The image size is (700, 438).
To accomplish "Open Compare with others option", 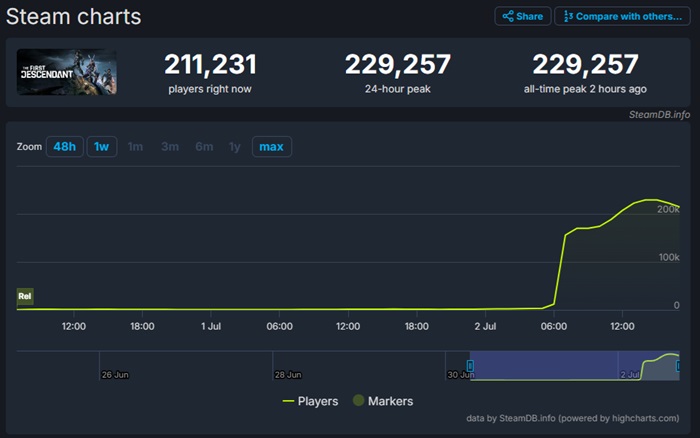I will click(x=622, y=17).
